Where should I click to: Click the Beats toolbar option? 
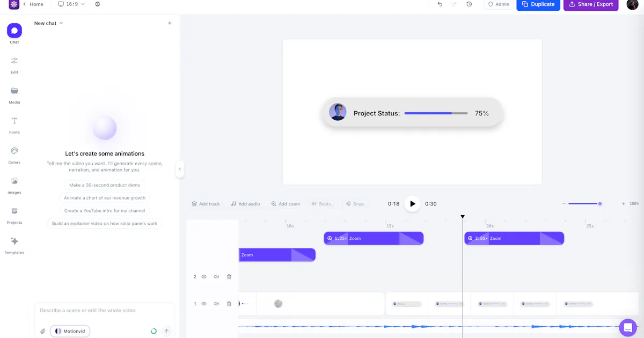323,204
